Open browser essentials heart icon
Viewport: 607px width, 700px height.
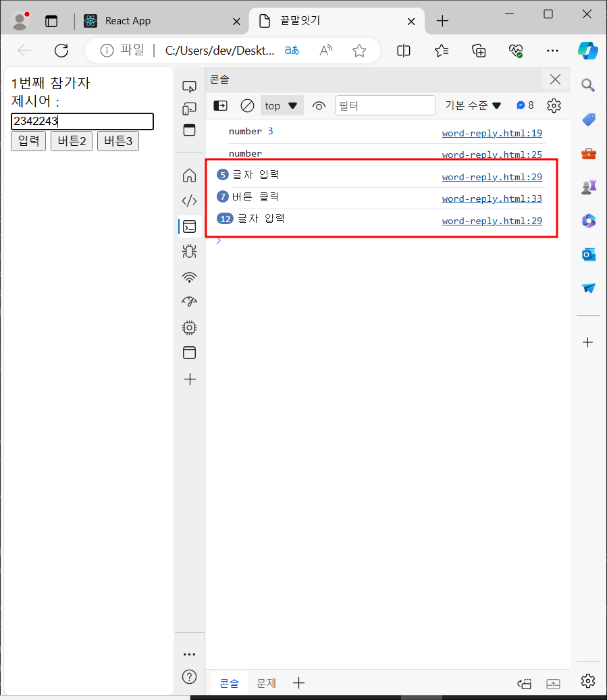(516, 51)
